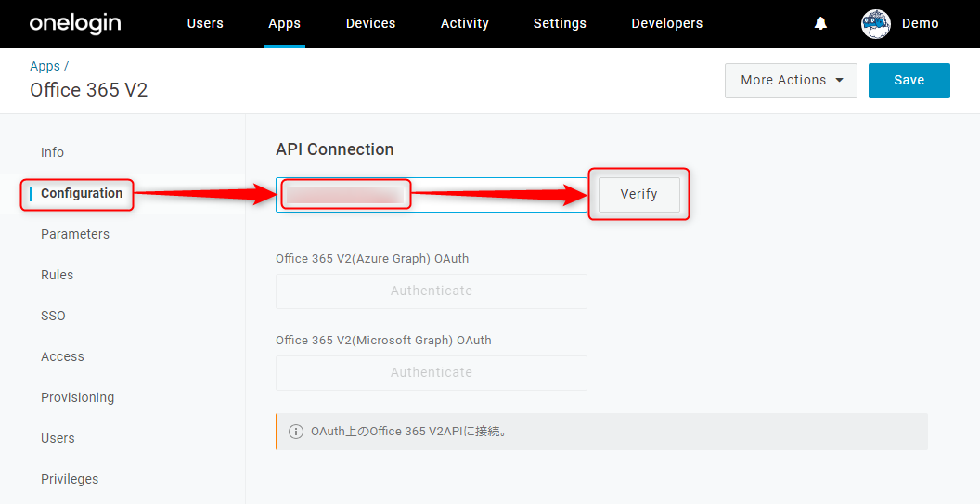Open the Developers menu
The height and width of the screenshot is (504, 980).
pos(667,24)
